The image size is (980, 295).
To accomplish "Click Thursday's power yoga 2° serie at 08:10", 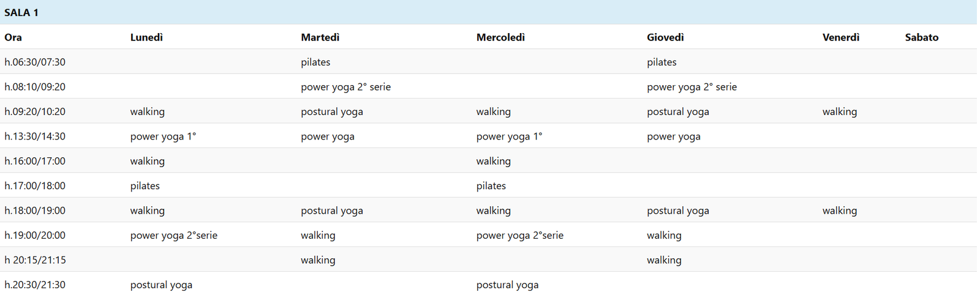I will point(692,87).
